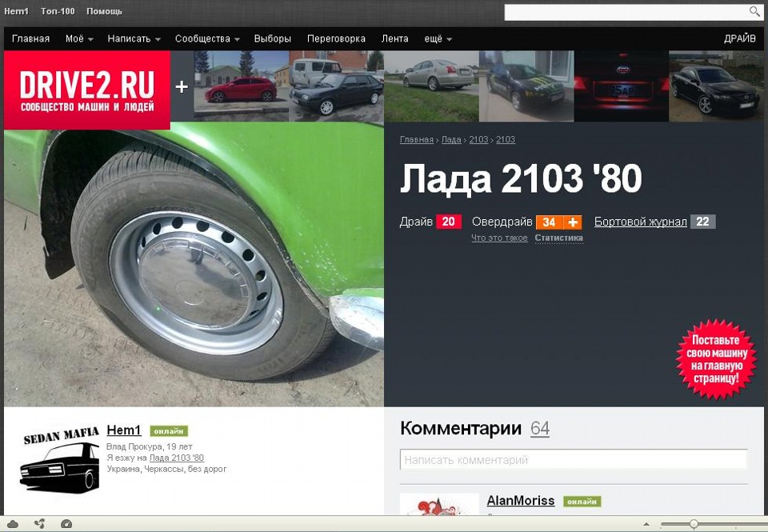Click the small up arrow in status bar

646,524
